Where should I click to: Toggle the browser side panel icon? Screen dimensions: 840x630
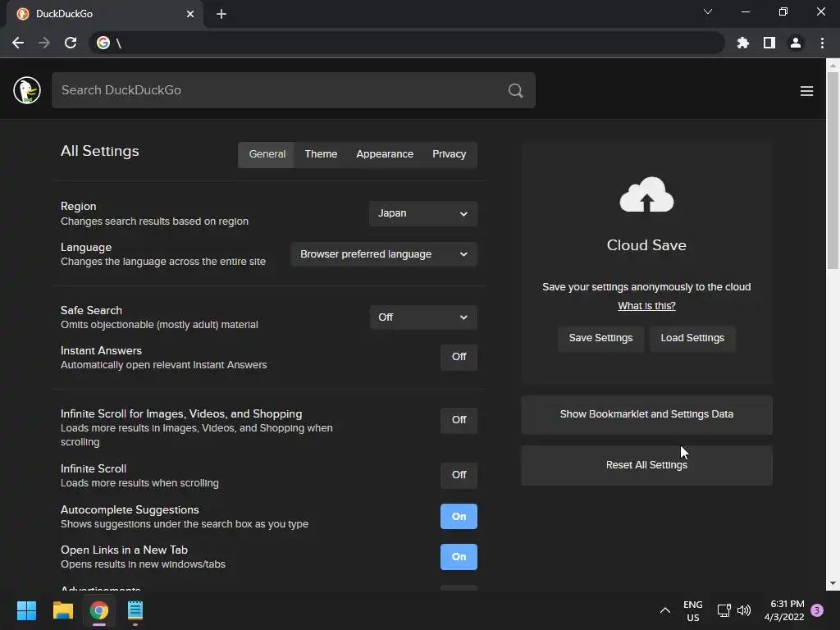point(769,43)
